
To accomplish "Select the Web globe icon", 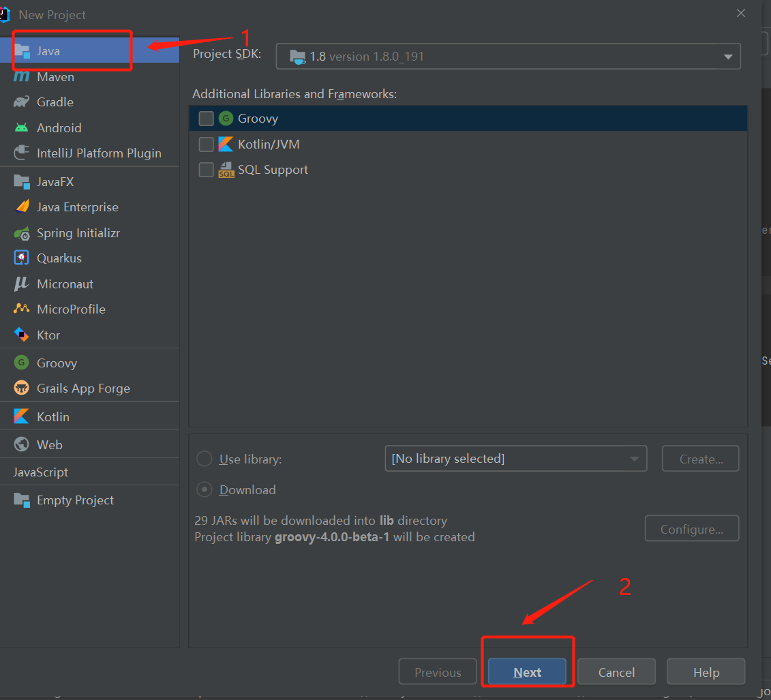I will click(22, 444).
